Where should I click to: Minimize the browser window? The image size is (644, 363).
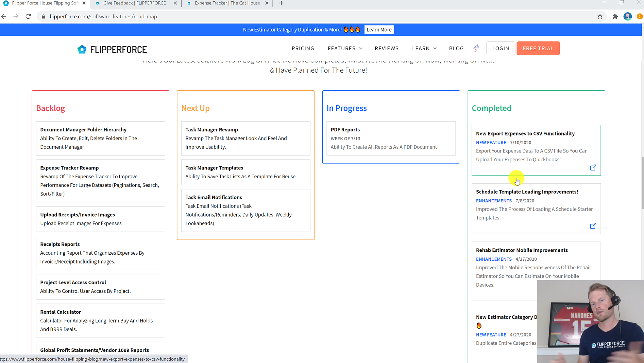(604, 2)
